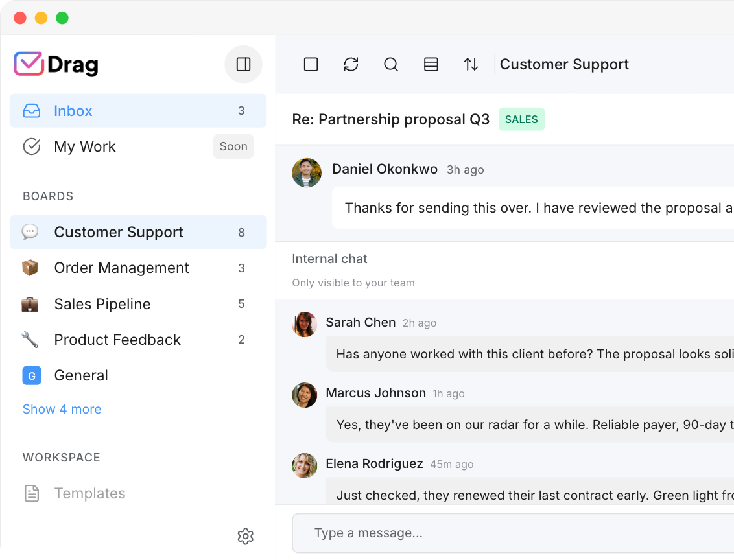734x560 pixels.
Task: Click the Product Feedback count 2
Action: tap(241, 339)
